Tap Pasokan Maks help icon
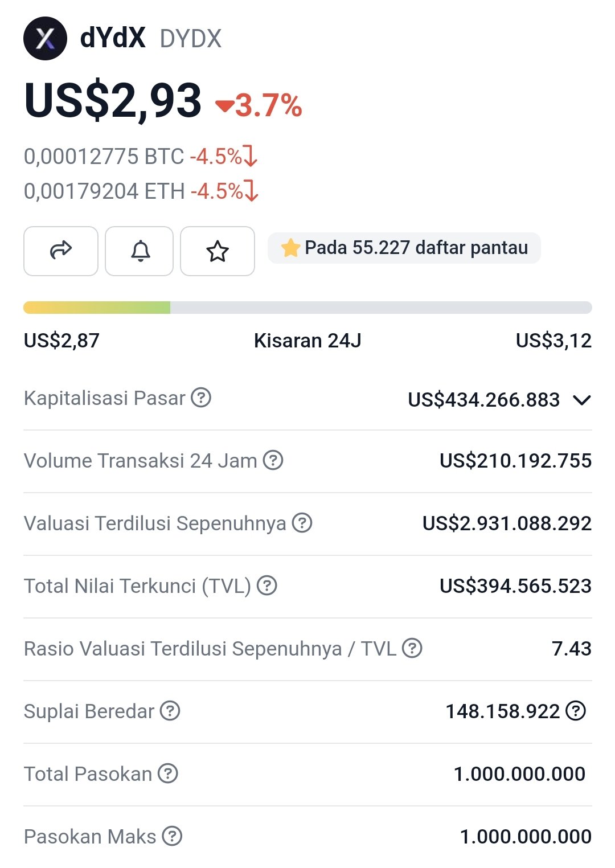This screenshot has width=615, height=868. coord(172,836)
